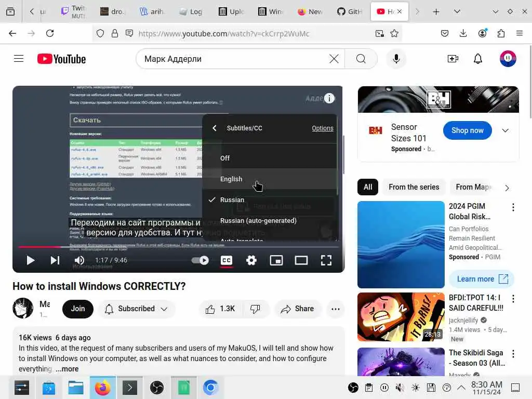Click the muted volume tray icon

(400, 388)
